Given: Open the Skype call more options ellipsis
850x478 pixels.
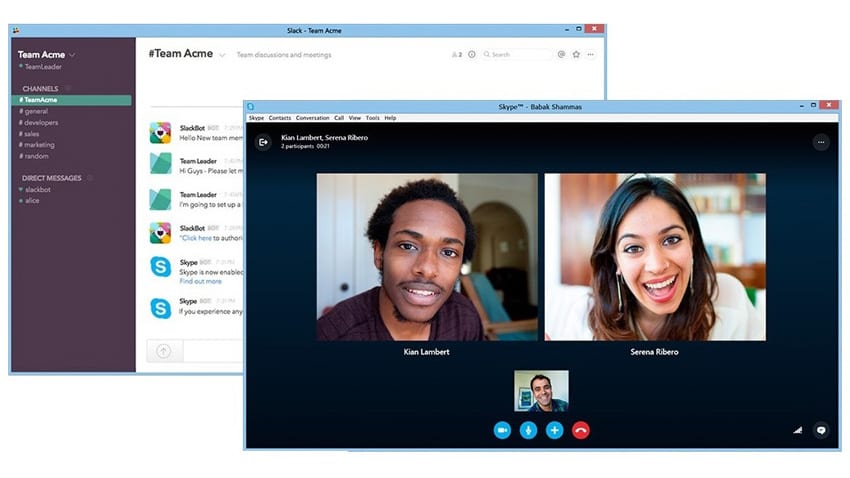Looking at the screenshot, I should point(821,142).
